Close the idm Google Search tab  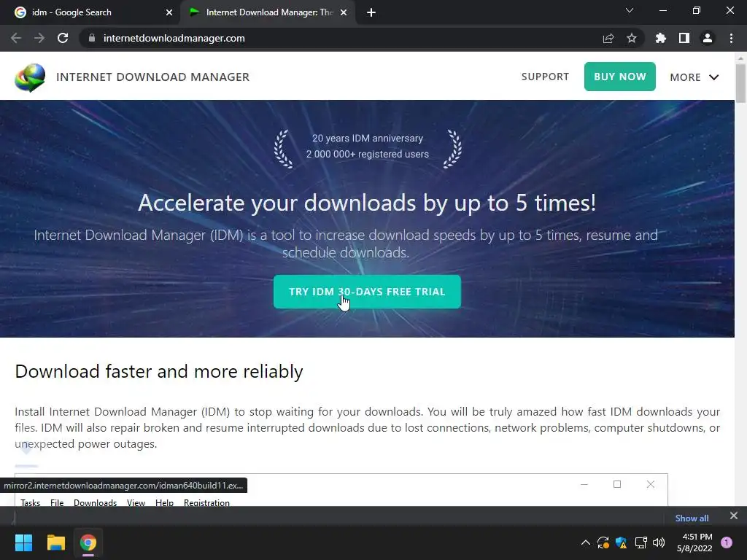click(169, 12)
